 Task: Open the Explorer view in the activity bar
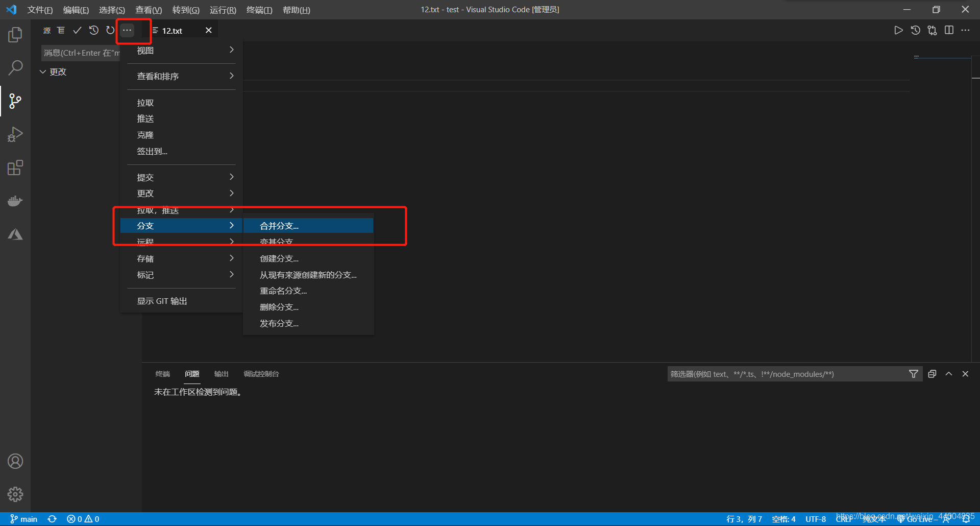pos(15,35)
